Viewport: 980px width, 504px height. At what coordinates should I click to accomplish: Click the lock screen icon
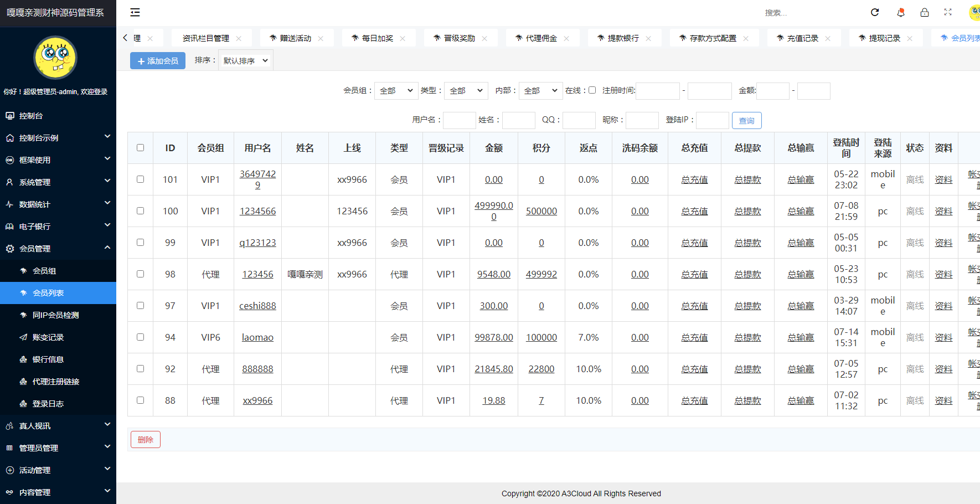point(925,12)
